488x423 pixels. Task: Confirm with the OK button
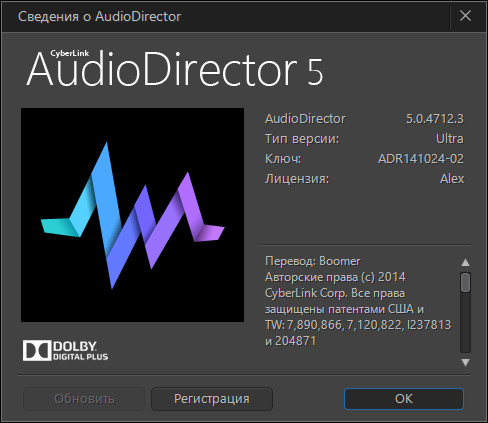coord(404,399)
